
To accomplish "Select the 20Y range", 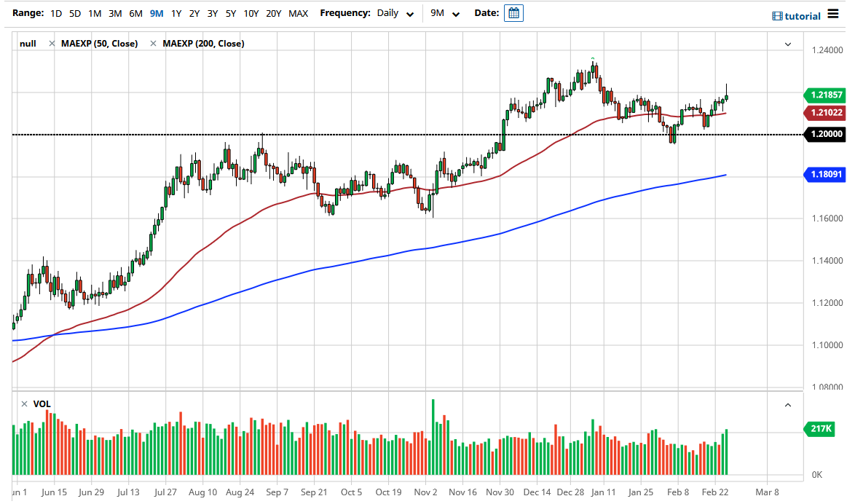I will (x=274, y=14).
